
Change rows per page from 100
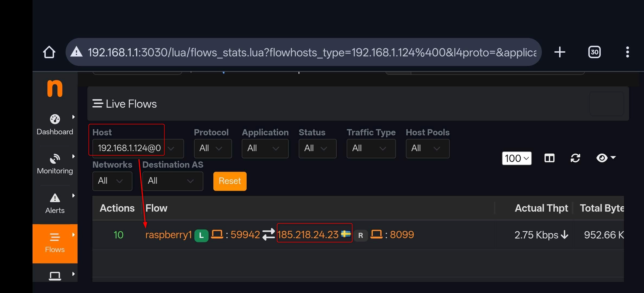516,158
